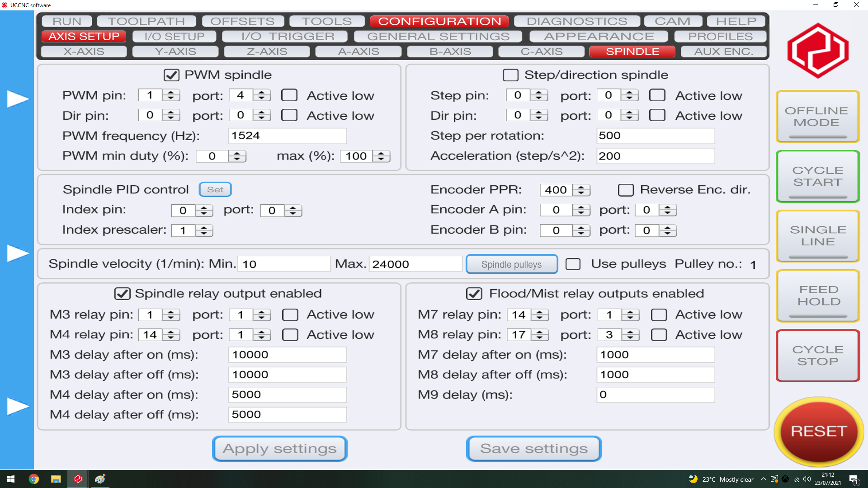The image size is (868, 488).
Task: Open the notification center icon
Action: pos(854,479)
